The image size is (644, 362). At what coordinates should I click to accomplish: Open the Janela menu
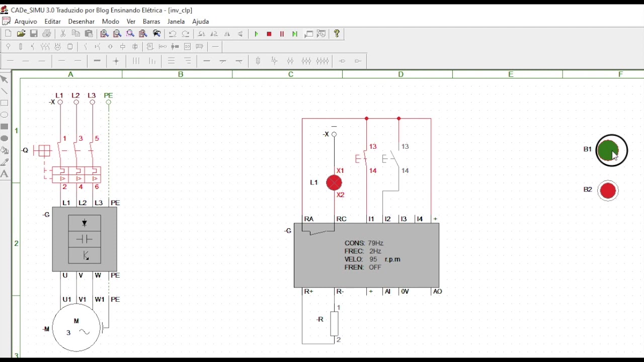pos(176,22)
